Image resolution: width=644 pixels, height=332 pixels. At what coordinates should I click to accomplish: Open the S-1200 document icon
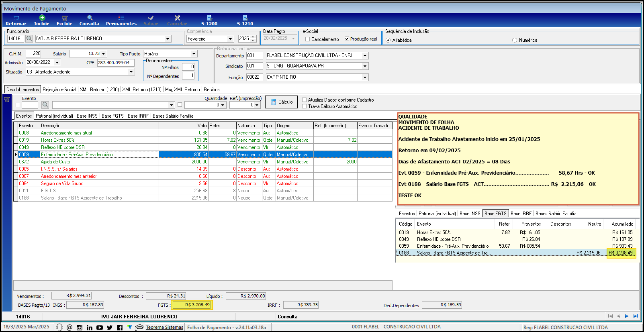click(x=209, y=18)
